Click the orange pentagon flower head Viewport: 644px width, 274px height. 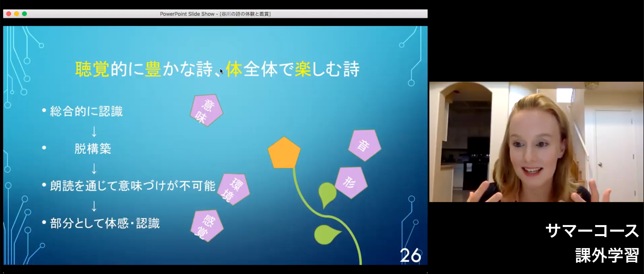click(x=284, y=154)
